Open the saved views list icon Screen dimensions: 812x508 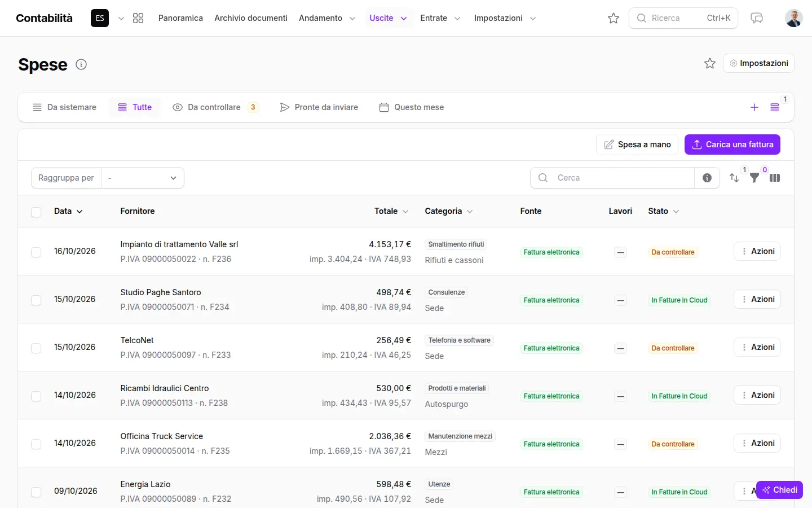click(775, 107)
